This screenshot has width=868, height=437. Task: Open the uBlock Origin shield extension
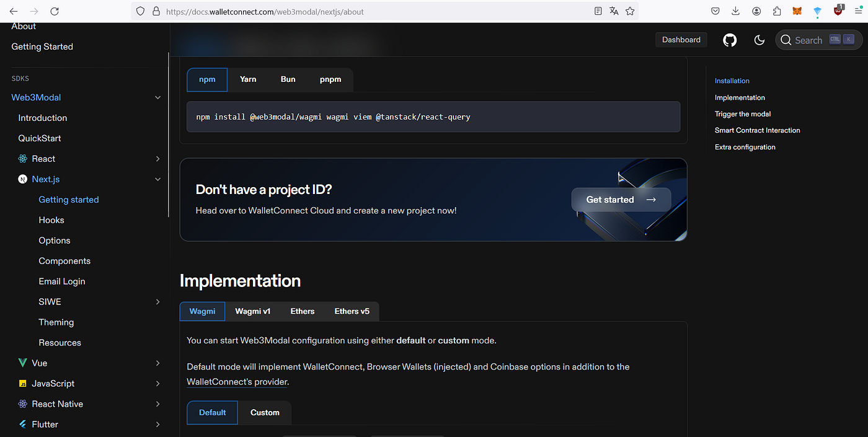pos(839,10)
